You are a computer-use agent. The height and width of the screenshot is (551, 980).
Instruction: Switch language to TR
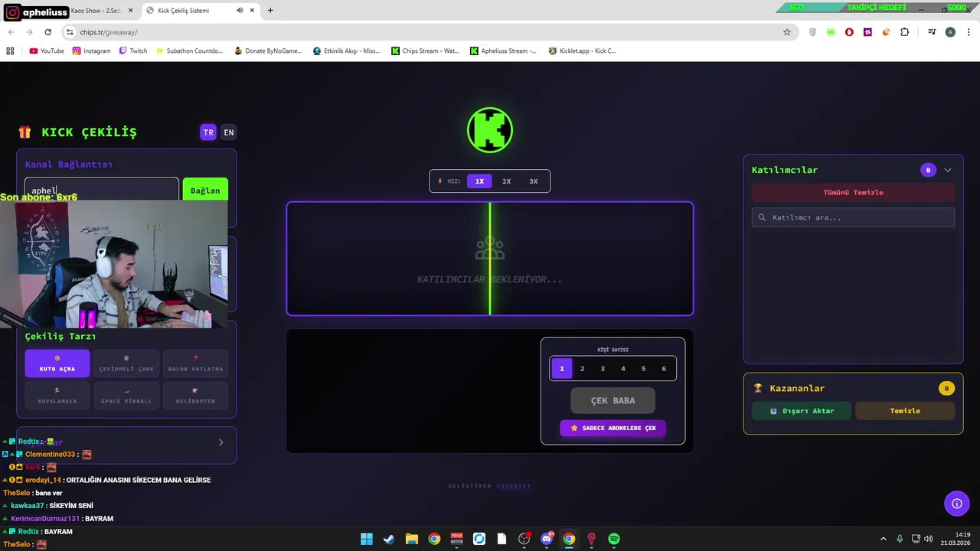pyautogui.click(x=208, y=132)
